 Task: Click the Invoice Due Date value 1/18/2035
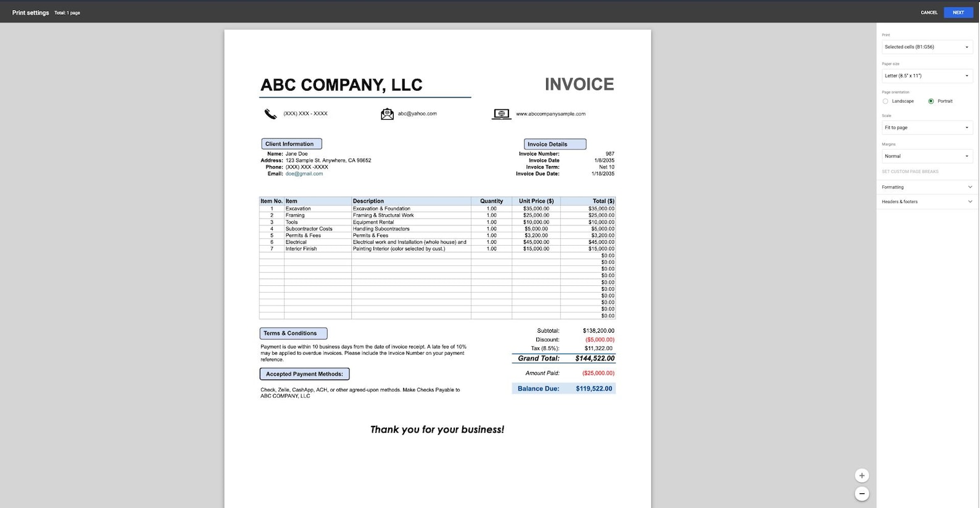603,174
